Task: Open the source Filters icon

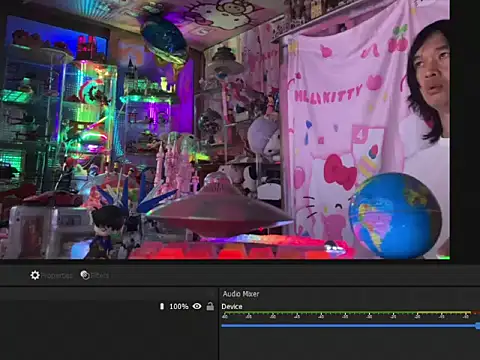Action: click(x=85, y=275)
